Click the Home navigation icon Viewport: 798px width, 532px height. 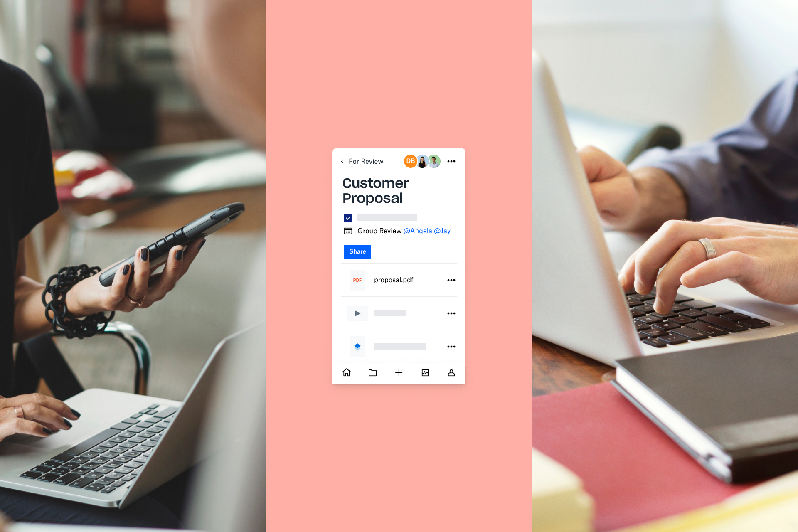coord(346,372)
